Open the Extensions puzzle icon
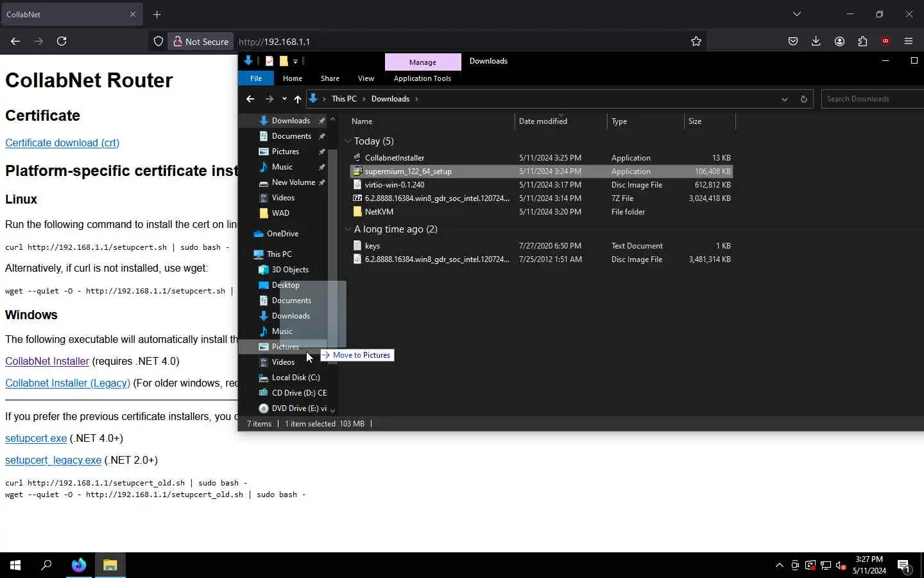Screen dimensions: 924x578 click(862, 41)
